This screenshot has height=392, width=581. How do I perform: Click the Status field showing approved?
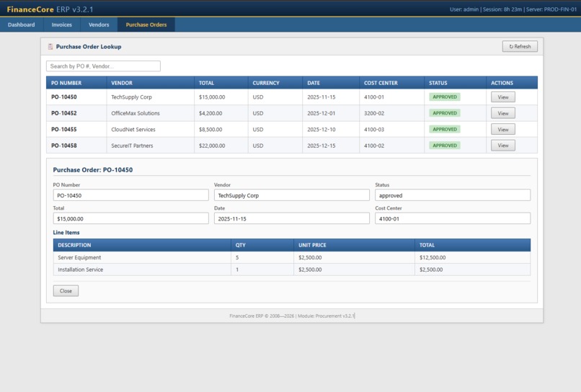[453, 195]
